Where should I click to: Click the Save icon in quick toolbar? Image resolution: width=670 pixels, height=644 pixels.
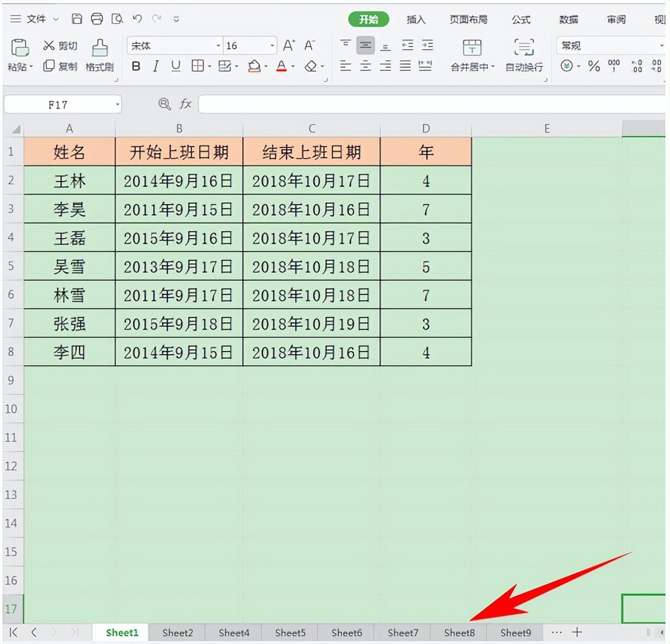tap(77, 19)
